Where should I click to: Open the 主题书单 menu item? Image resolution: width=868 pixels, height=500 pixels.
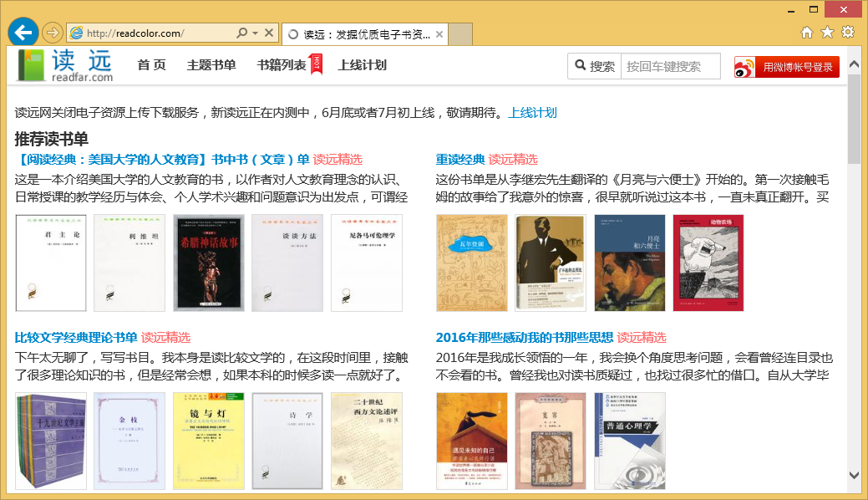(x=211, y=65)
